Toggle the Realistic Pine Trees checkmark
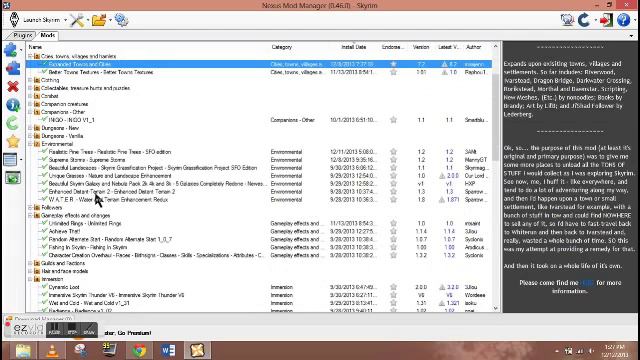The image size is (640, 360). (x=44, y=151)
